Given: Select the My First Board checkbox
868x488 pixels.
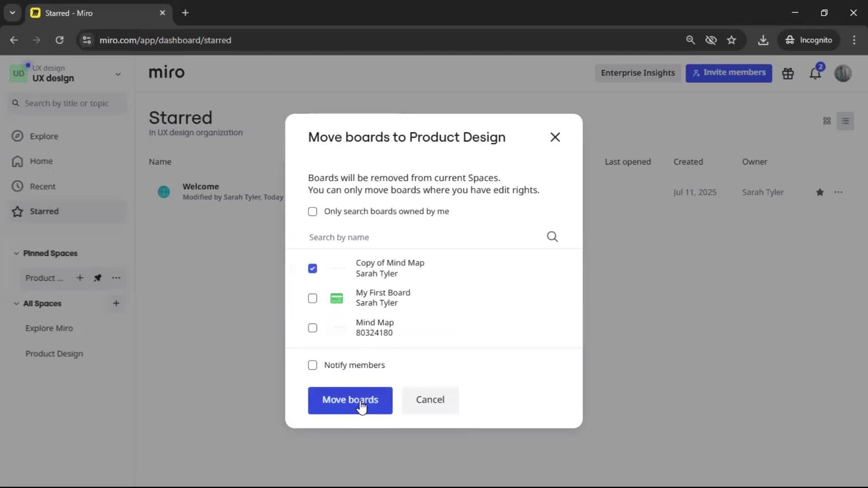Looking at the screenshot, I should coord(312,298).
